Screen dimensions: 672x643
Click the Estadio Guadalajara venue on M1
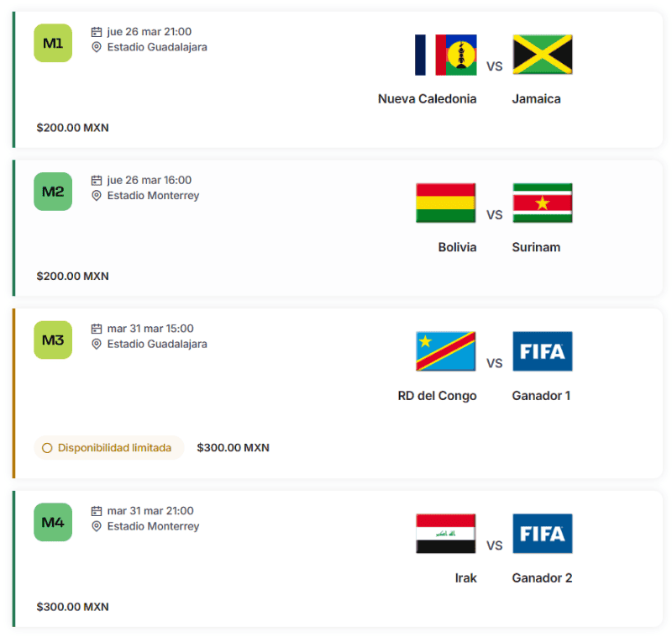157,47
